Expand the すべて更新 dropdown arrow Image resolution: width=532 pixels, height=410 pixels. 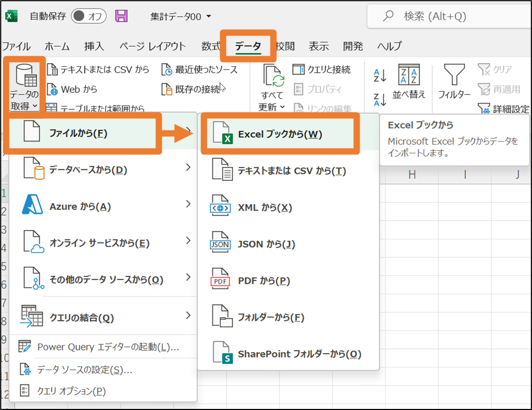click(282, 107)
